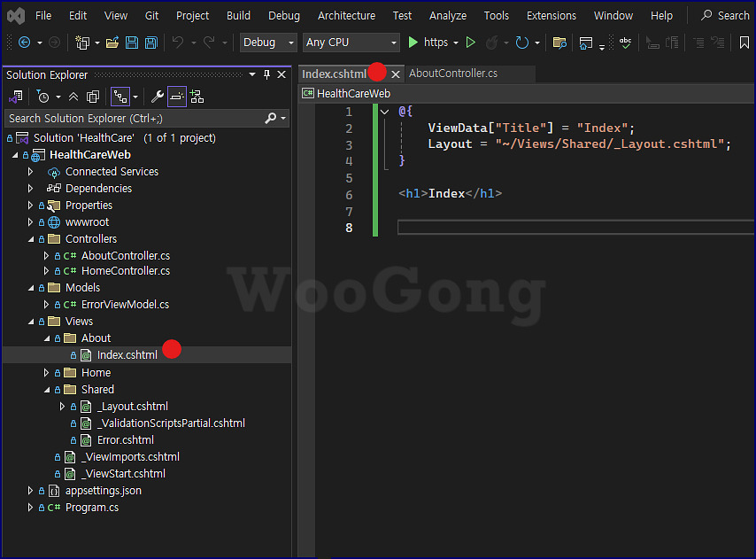The image size is (756, 559).
Task: Select _ViewStart.cshtml file
Action: click(123, 474)
